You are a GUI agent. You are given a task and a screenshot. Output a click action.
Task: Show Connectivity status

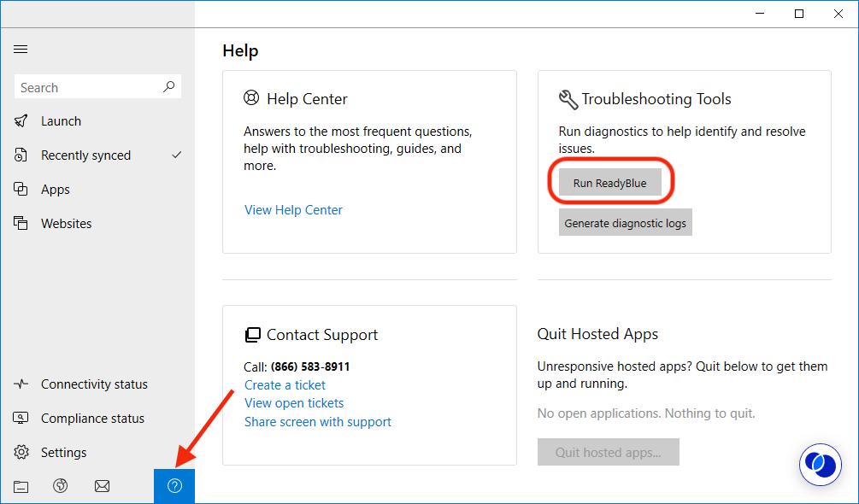pos(94,384)
